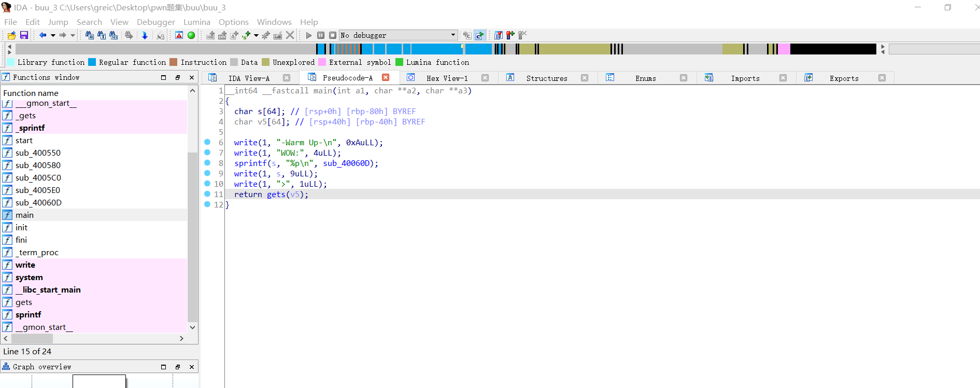The image size is (980, 388).
Task: Toggle the breakpoint dot on line 8
Action: [x=207, y=163]
